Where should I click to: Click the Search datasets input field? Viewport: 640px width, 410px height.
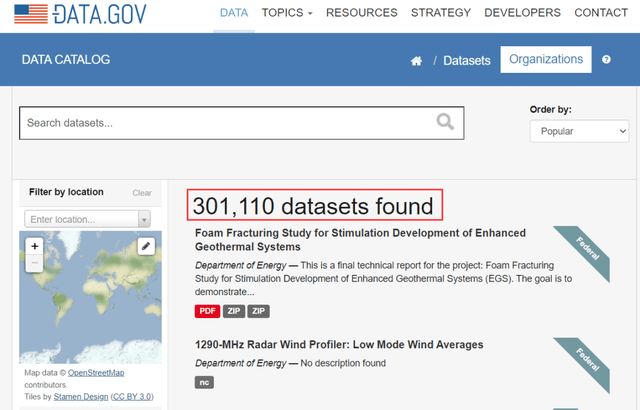[x=225, y=123]
